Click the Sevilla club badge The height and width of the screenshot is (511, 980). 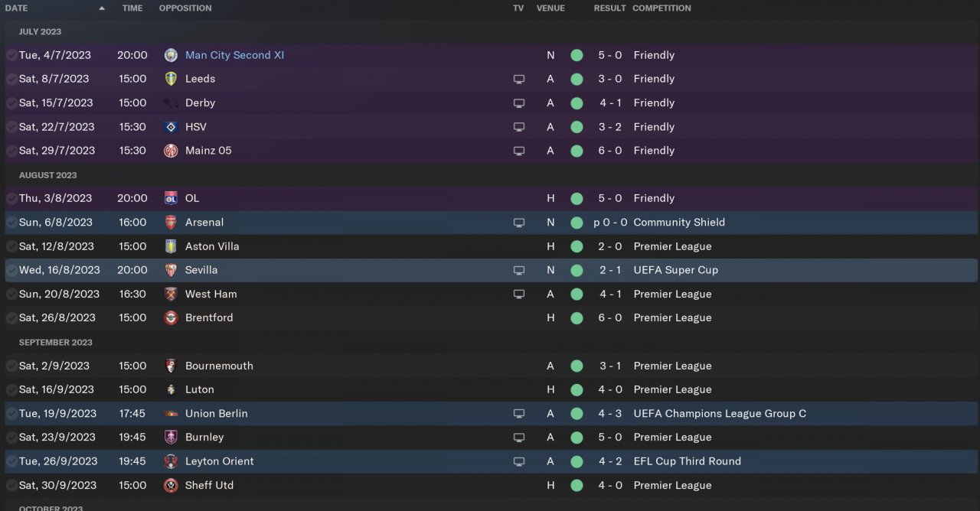[x=171, y=270]
